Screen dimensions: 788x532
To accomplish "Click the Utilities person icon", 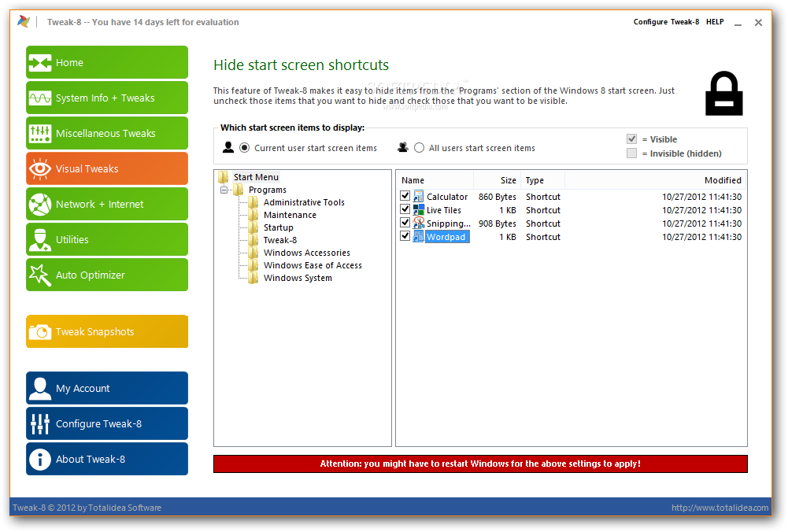I will point(40,239).
